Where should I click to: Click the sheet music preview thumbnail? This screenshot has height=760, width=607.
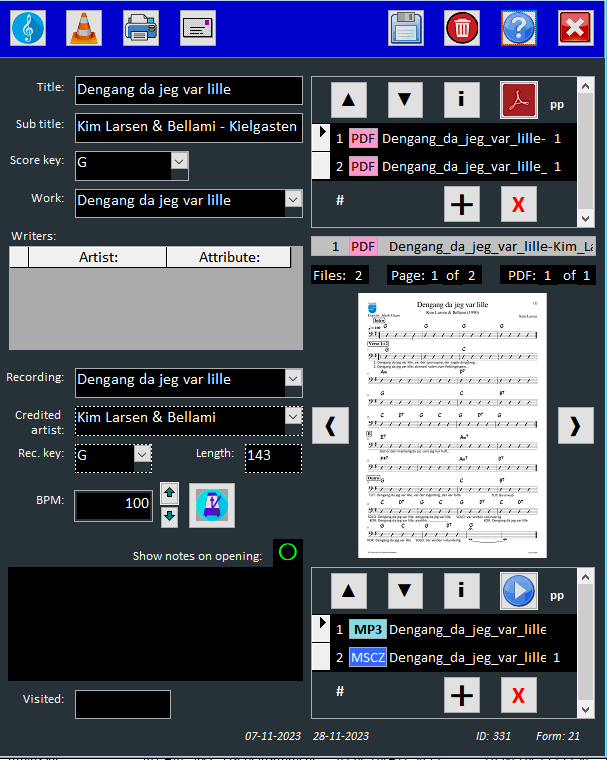click(452, 425)
